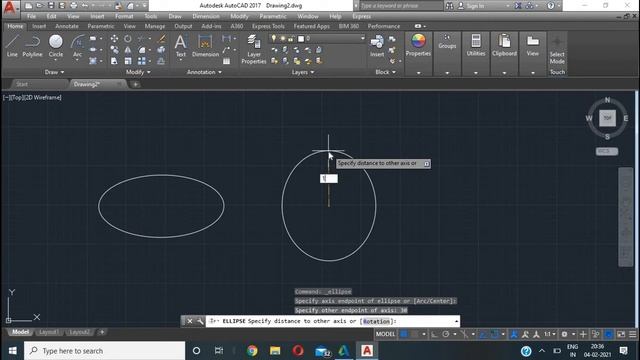640x360 pixels.
Task: Select the Arc tool
Action: pyautogui.click(x=77, y=46)
